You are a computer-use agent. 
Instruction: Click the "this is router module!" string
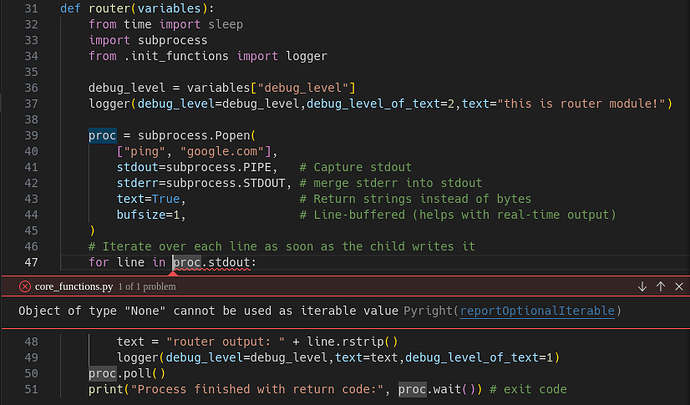pos(581,104)
